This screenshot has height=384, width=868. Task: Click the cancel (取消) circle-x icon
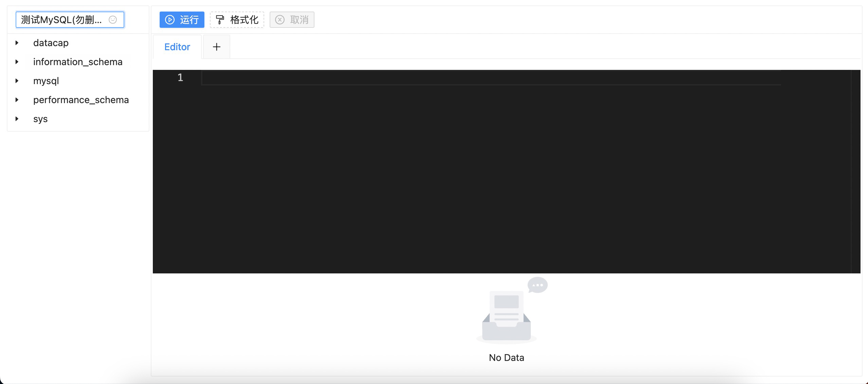[280, 20]
